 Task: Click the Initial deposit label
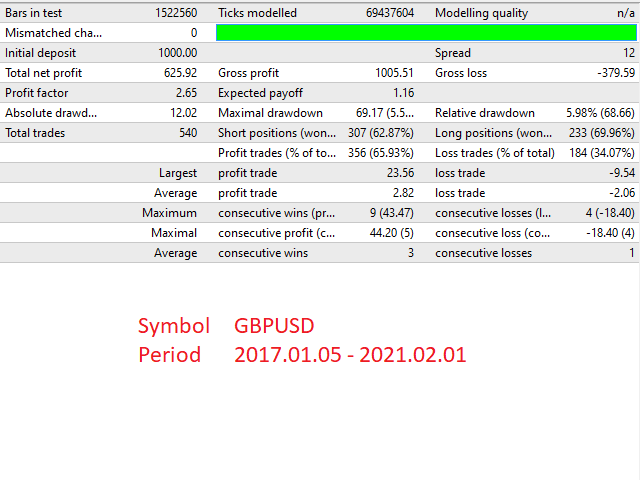tap(40, 53)
